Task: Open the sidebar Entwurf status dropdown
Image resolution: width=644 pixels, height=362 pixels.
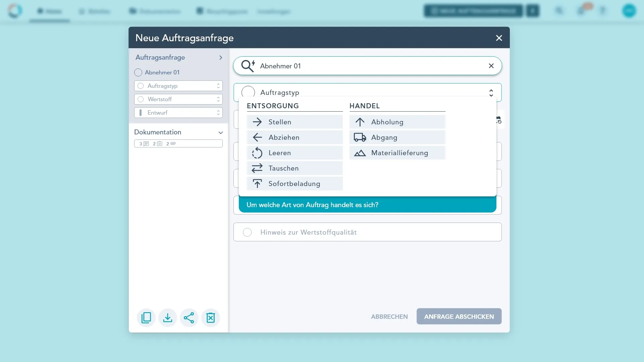Action: pyautogui.click(x=178, y=113)
